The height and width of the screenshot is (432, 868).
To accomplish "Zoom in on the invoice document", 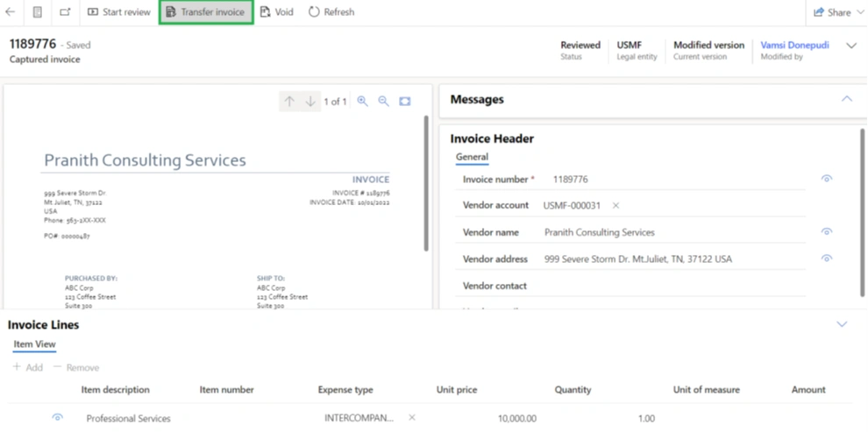I will tap(362, 102).
